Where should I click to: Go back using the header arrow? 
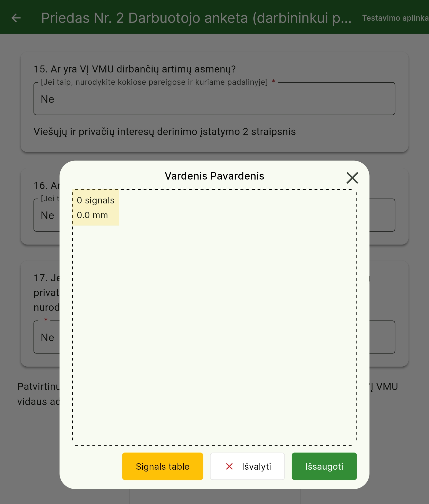coord(16,18)
